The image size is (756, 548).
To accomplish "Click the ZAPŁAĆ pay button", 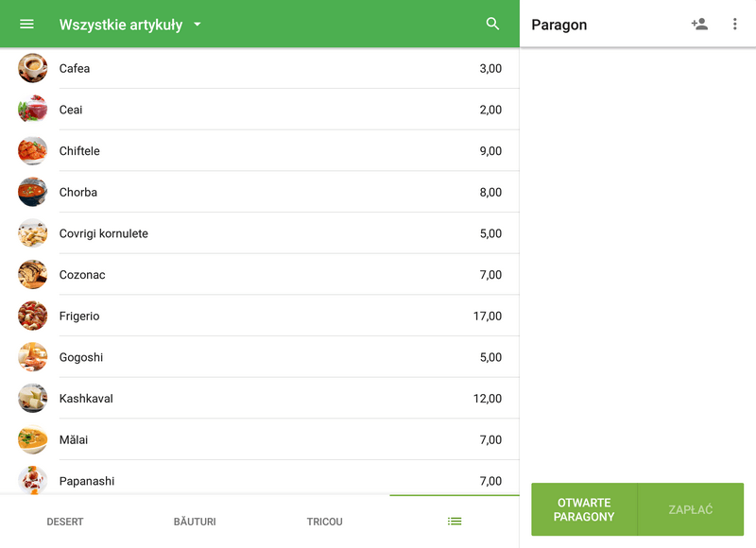I will pos(691,510).
